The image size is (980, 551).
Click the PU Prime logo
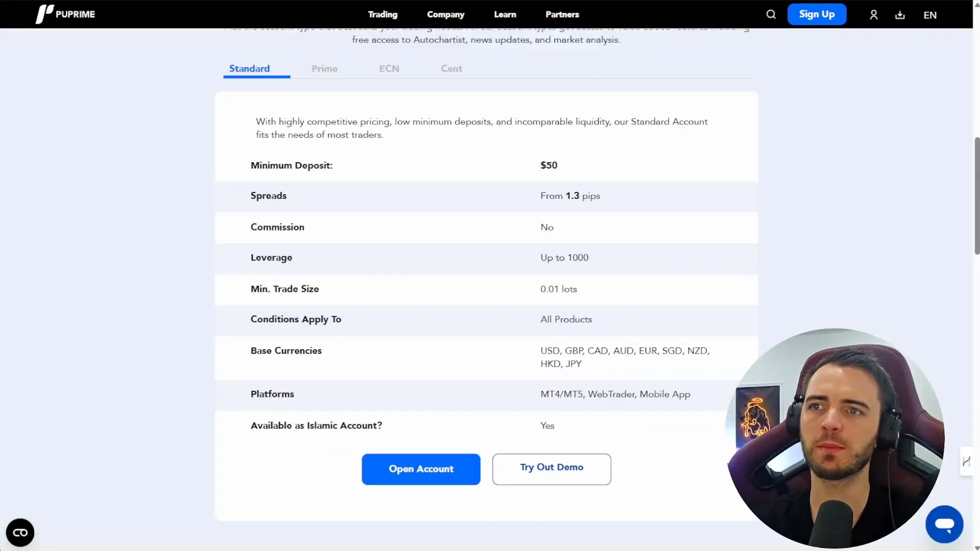(65, 14)
